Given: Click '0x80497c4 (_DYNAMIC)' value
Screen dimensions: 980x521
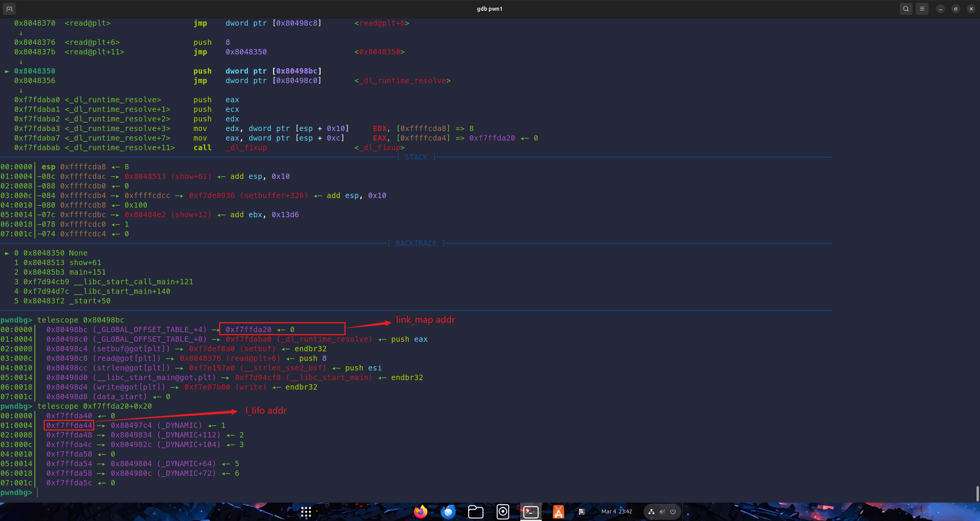Looking at the screenshot, I should [156, 426].
